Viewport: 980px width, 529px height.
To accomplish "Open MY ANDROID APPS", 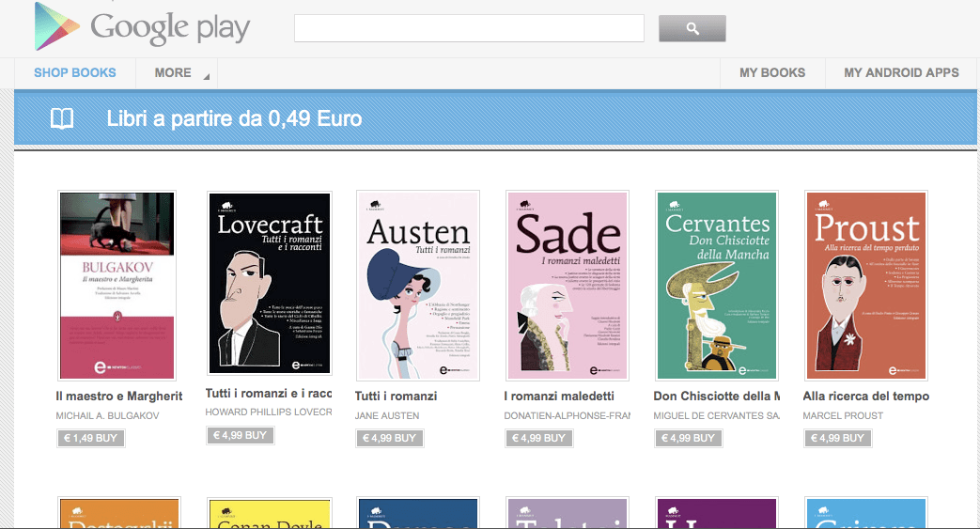I will point(901,72).
